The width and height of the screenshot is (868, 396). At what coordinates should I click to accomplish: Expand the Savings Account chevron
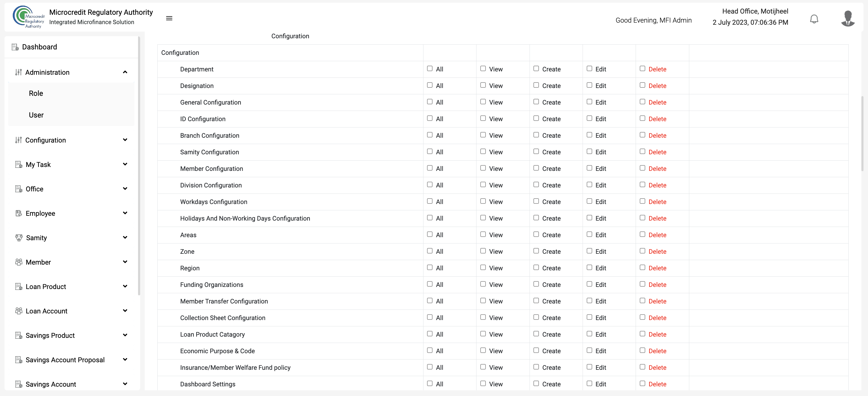(125, 384)
